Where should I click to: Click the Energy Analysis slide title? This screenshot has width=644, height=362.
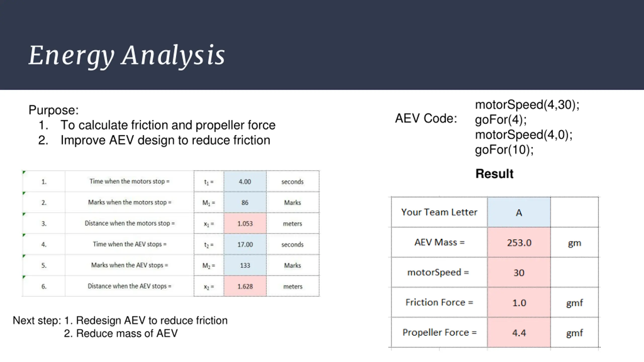tap(127, 56)
